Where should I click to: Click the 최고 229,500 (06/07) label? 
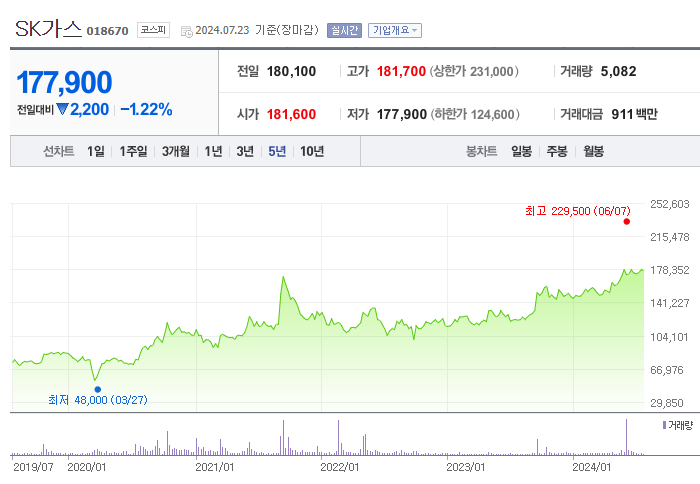point(578,211)
